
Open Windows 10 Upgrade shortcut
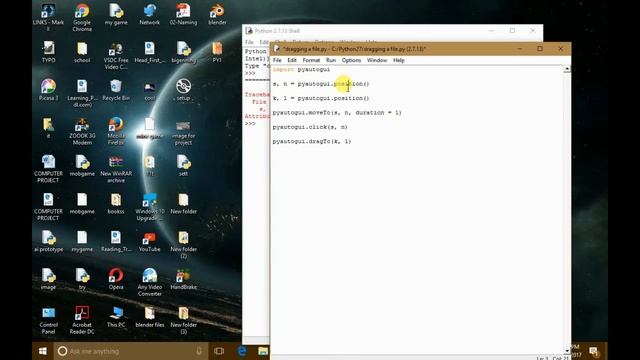(149, 207)
